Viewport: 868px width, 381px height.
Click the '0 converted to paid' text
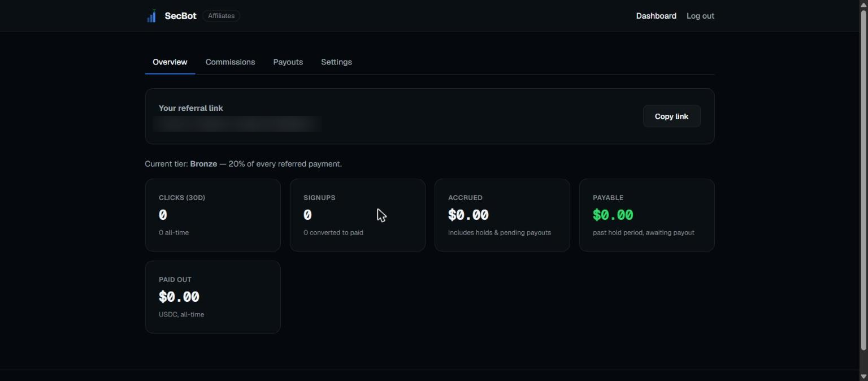pos(333,232)
